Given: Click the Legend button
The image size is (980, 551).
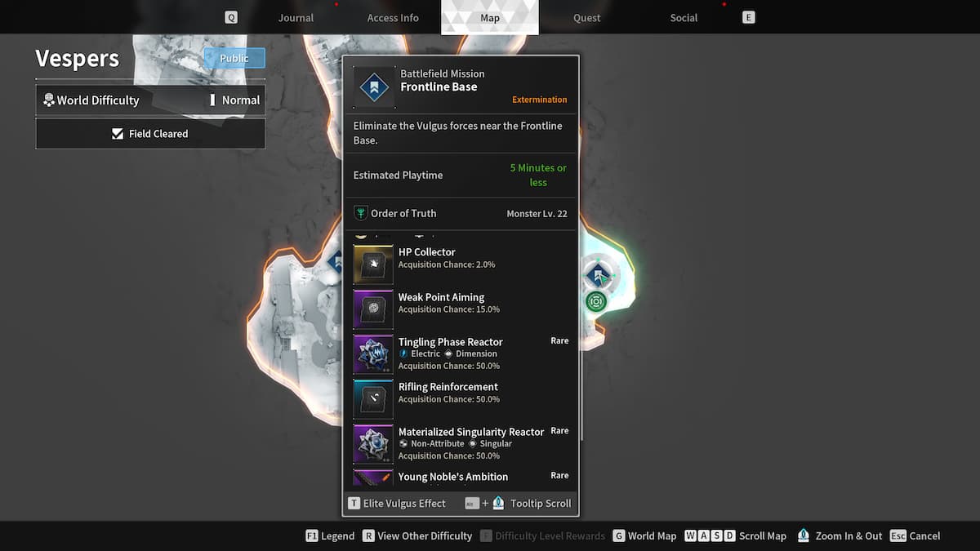Looking at the screenshot, I should [330, 536].
